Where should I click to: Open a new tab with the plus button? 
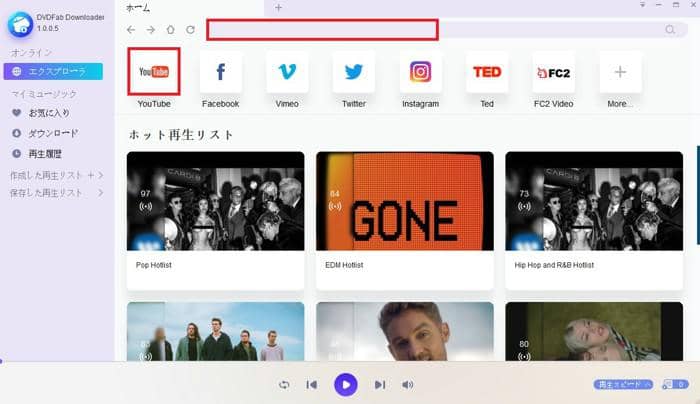click(x=278, y=7)
